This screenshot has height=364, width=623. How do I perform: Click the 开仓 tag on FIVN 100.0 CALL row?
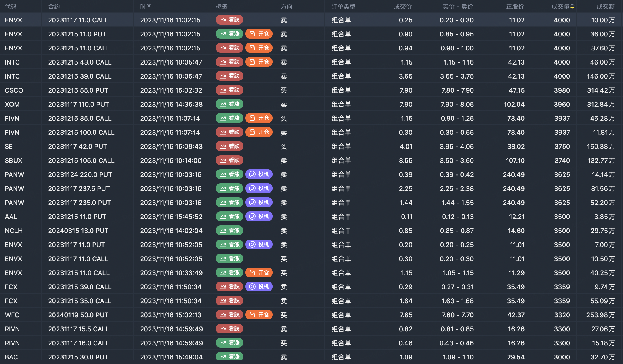259,132
